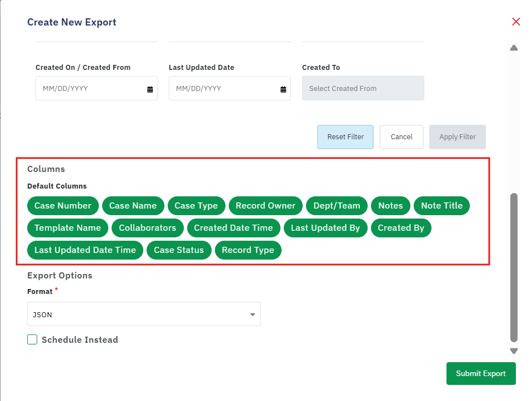Viewport: 532px width, 401px height.
Task: Enable the Schedule Instead checkbox
Action: [32, 339]
